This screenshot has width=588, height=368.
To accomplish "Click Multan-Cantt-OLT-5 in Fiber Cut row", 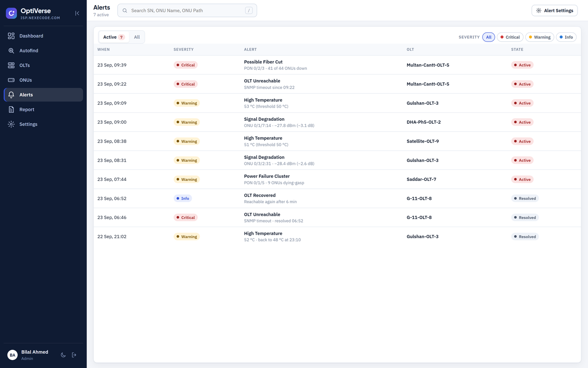I will [x=428, y=65].
